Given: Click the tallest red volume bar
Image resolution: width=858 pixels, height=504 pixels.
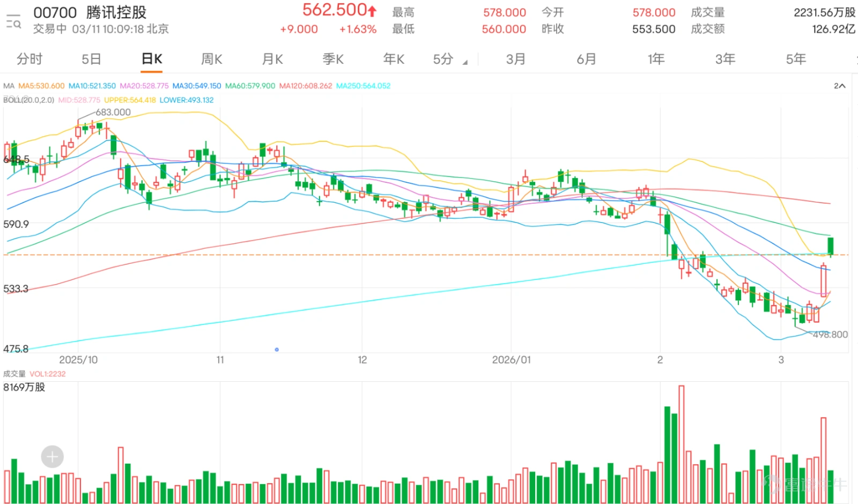Looking at the screenshot, I should (x=682, y=444).
